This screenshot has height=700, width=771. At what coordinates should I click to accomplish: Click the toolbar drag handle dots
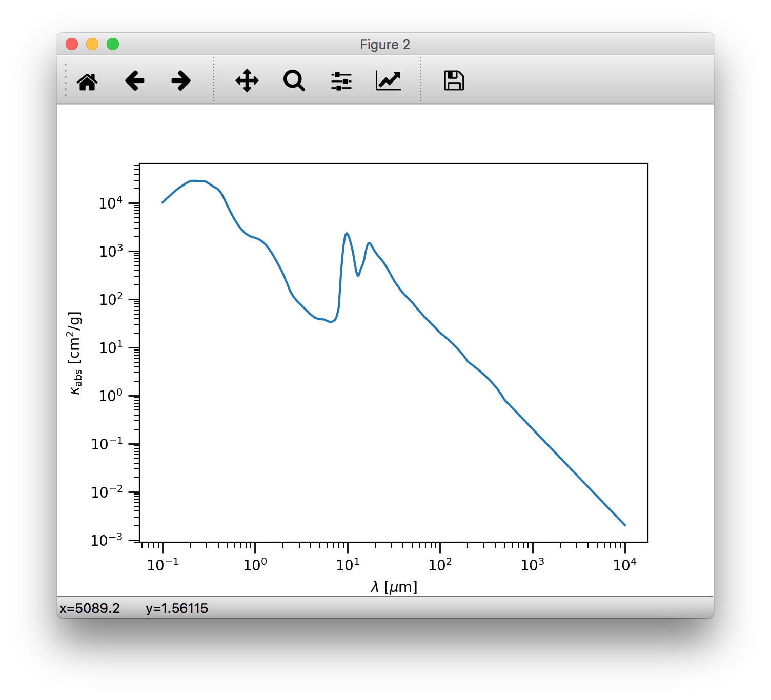coord(66,80)
